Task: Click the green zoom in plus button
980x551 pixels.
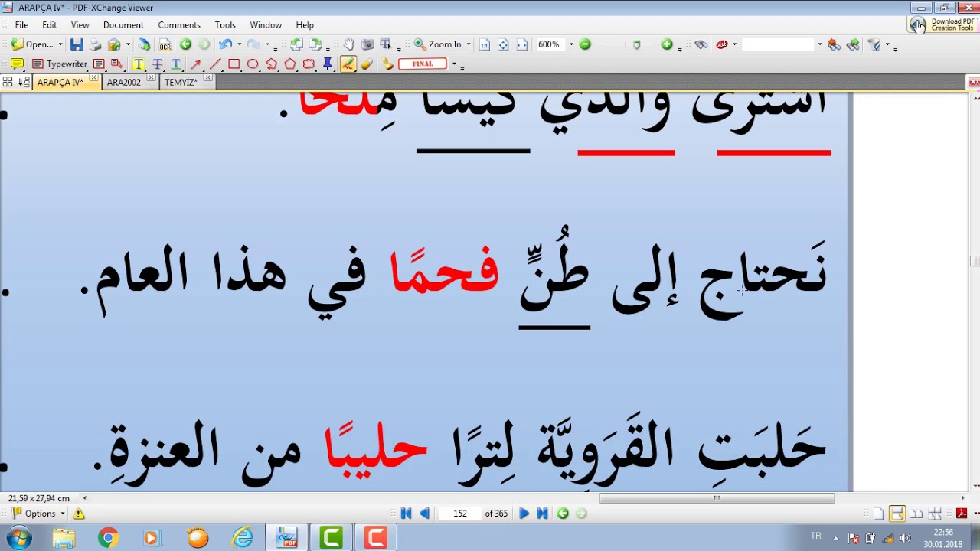Action: [x=667, y=44]
